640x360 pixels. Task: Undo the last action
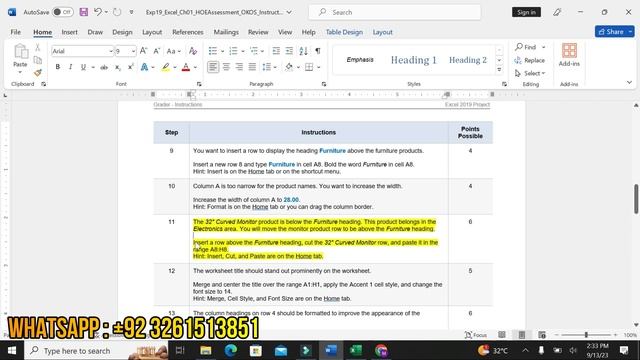click(98, 12)
